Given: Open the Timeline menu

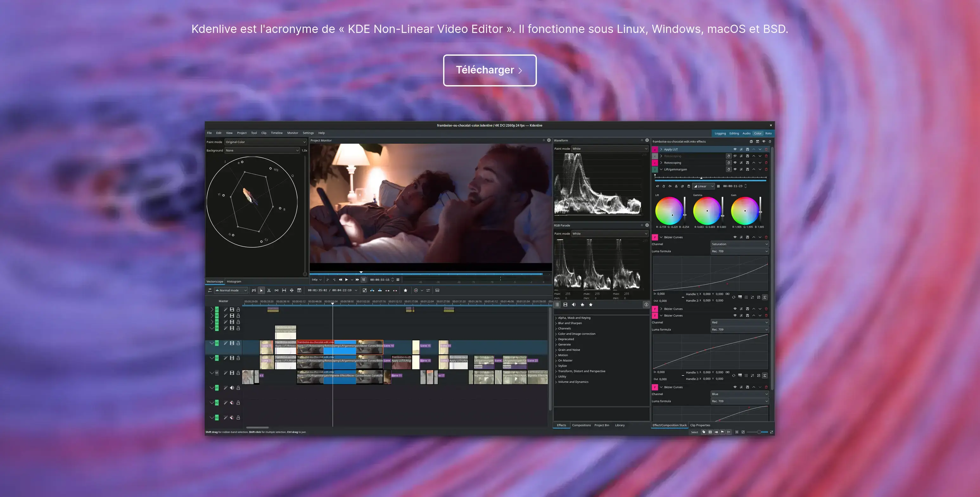Looking at the screenshot, I should (x=277, y=133).
